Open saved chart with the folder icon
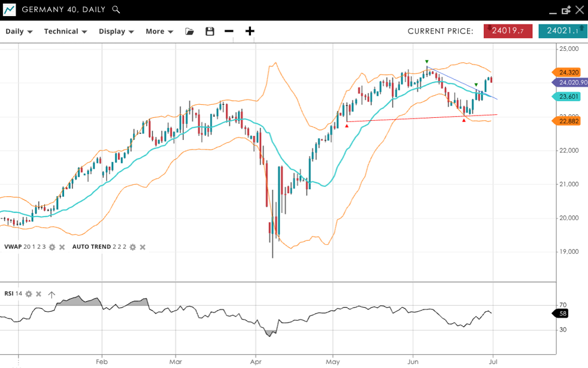The height and width of the screenshot is (368, 588). tap(190, 31)
